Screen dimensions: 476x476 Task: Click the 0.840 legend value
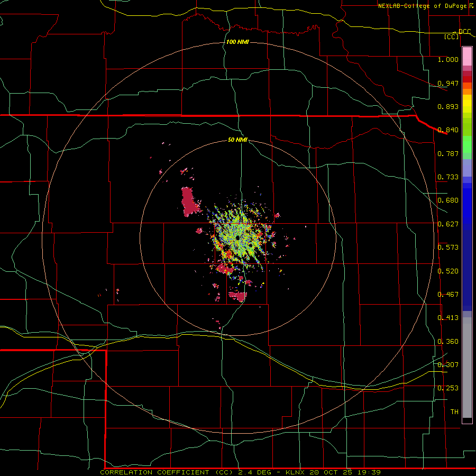click(x=448, y=130)
